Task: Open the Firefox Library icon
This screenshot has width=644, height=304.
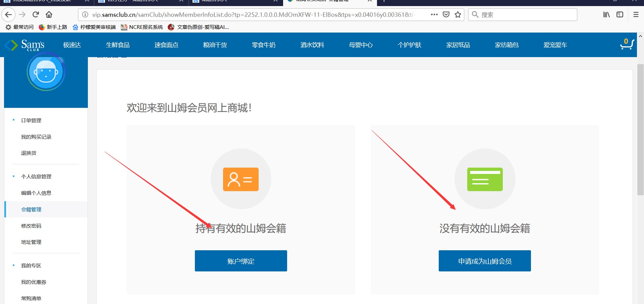Action: (x=606, y=14)
